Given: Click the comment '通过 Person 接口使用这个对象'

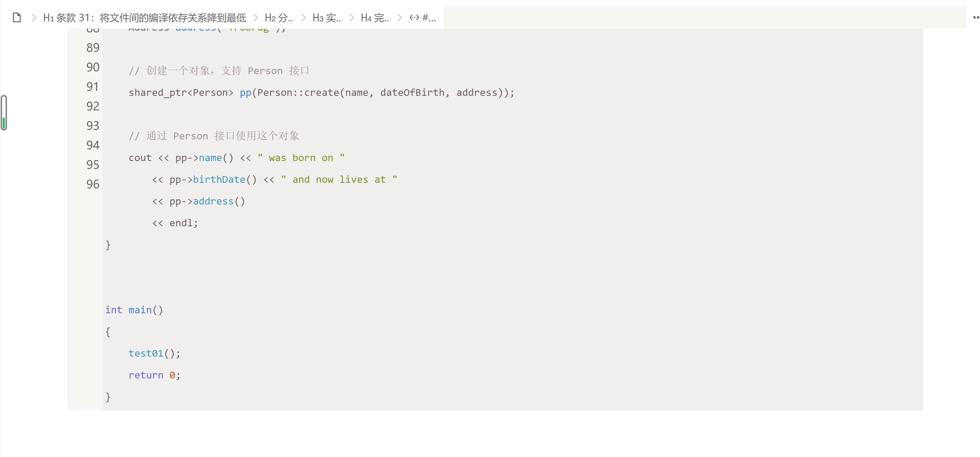Looking at the screenshot, I should pyautogui.click(x=214, y=136).
